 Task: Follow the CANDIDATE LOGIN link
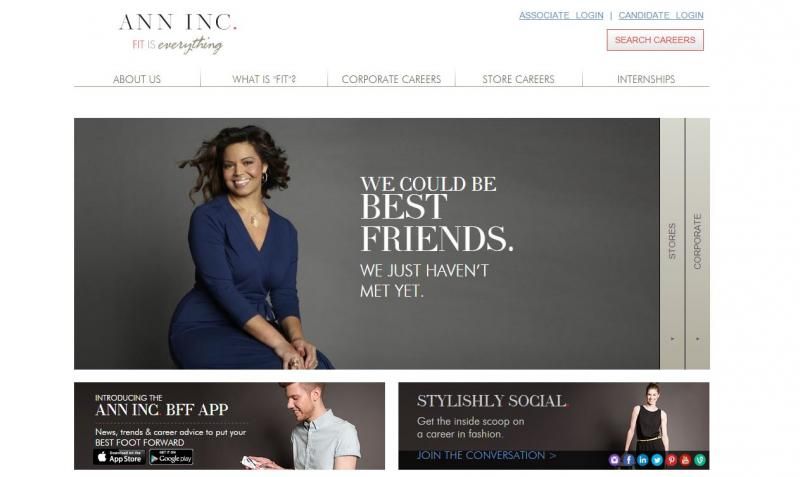point(661,15)
